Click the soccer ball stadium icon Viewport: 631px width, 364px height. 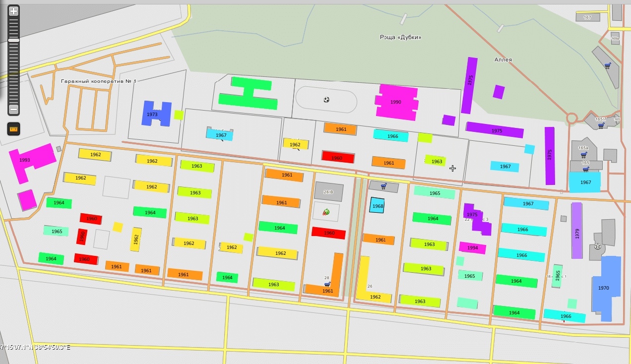[x=326, y=100]
